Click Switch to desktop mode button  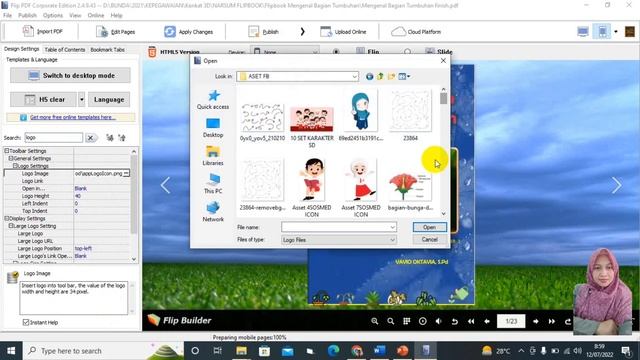70,76
